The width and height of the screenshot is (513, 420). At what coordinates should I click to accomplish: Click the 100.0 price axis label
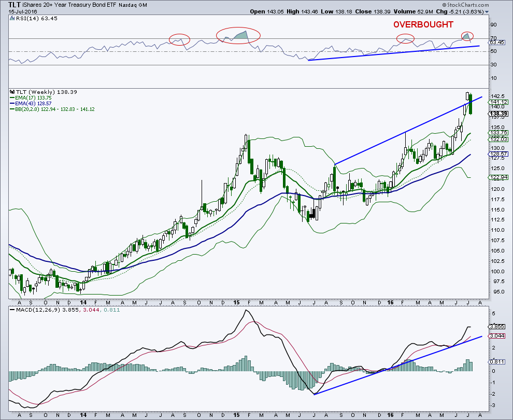pos(497,271)
